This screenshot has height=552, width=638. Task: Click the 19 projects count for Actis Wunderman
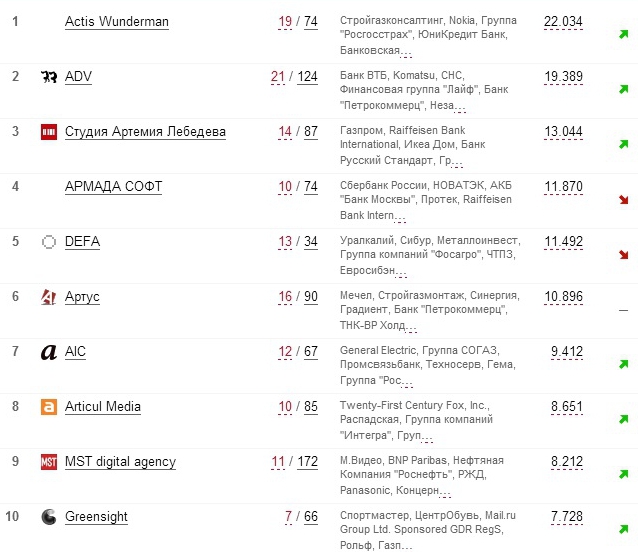(x=285, y=21)
